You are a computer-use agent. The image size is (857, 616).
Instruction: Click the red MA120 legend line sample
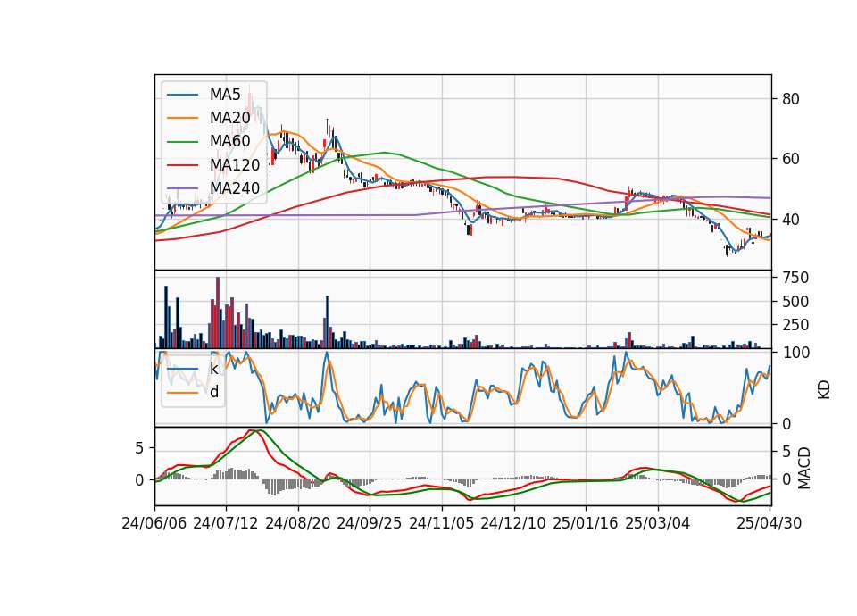(x=182, y=165)
